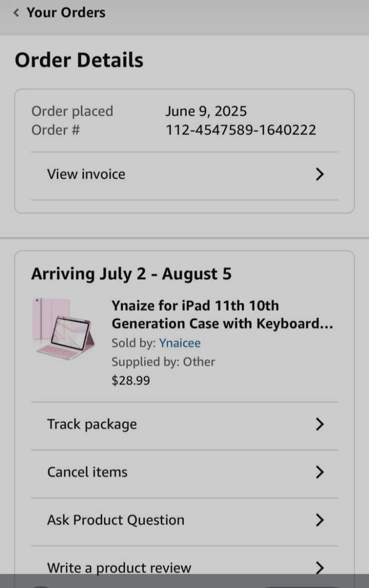Click the June 9, 2025 order date

pyautogui.click(x=206, y=111)
